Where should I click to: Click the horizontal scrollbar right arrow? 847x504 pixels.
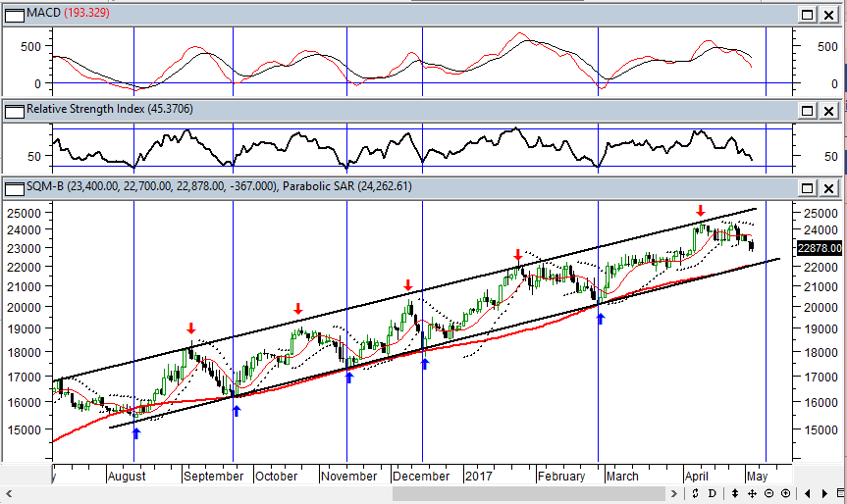coord(673,493)
